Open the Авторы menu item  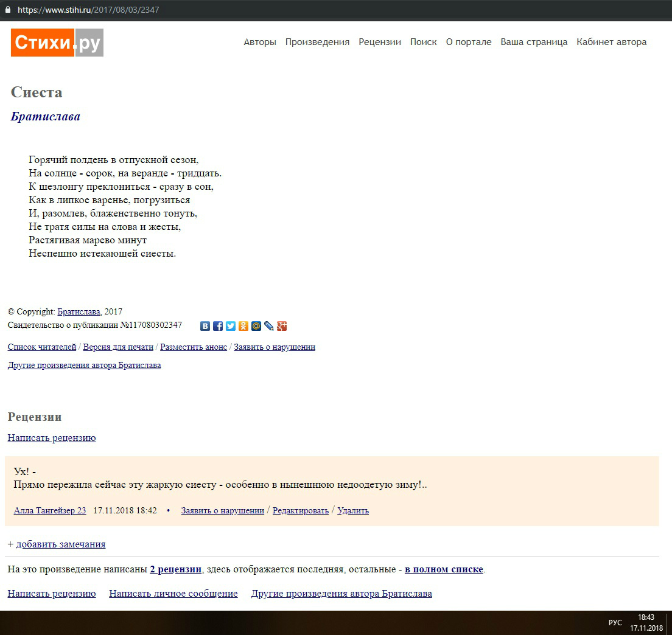coord(260,42)
